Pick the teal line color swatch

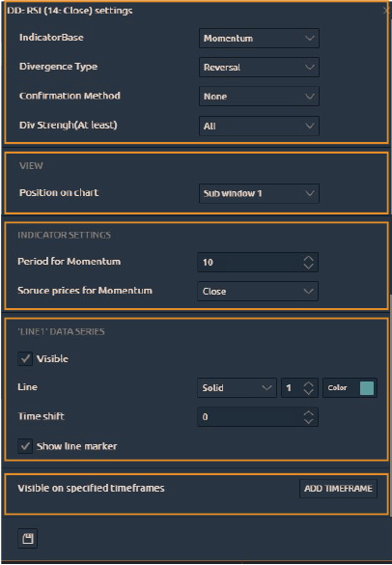(x=367, y=388)
